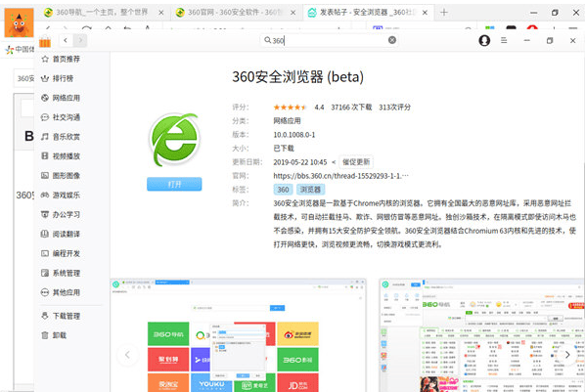585x392 pixels.
Task: Click the 催促更新 button
Action: [356, 162]
